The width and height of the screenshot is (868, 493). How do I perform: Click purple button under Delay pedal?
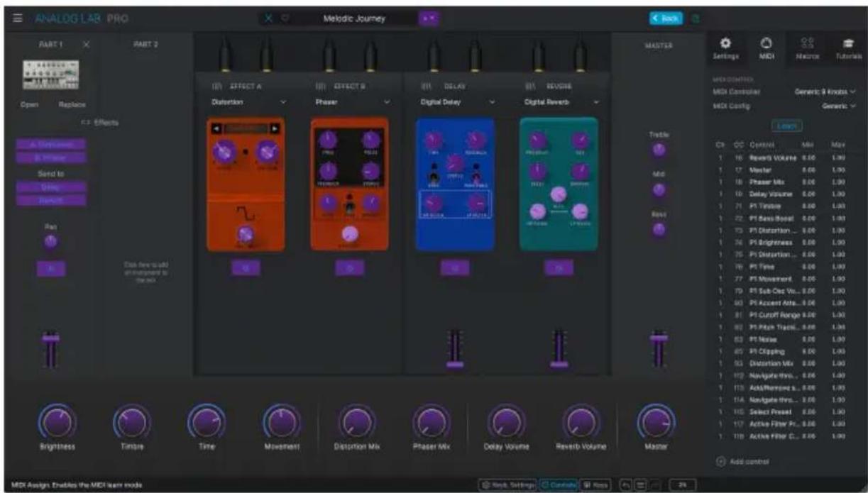455,267
